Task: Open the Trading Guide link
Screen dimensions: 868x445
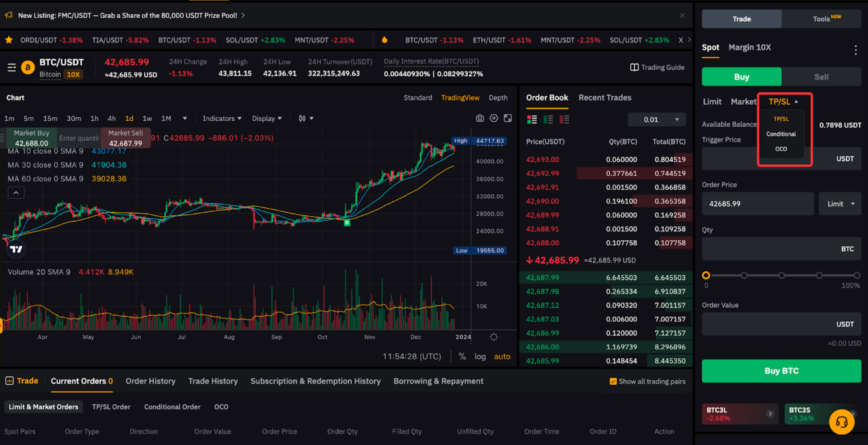Action: pos(657,67)
